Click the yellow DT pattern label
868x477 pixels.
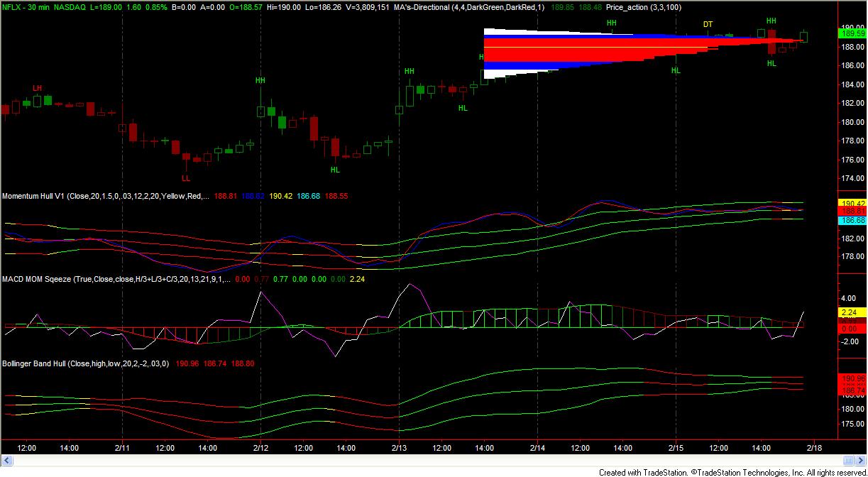708,24
